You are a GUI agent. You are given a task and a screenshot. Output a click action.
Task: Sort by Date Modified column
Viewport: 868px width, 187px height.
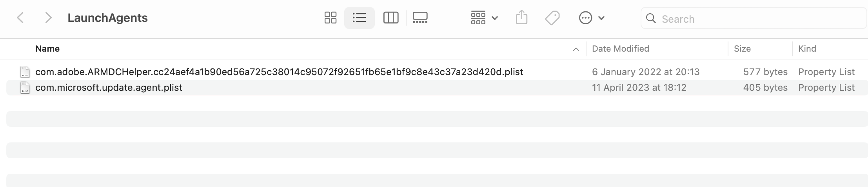pyautogui.click(x=620, y=49)
